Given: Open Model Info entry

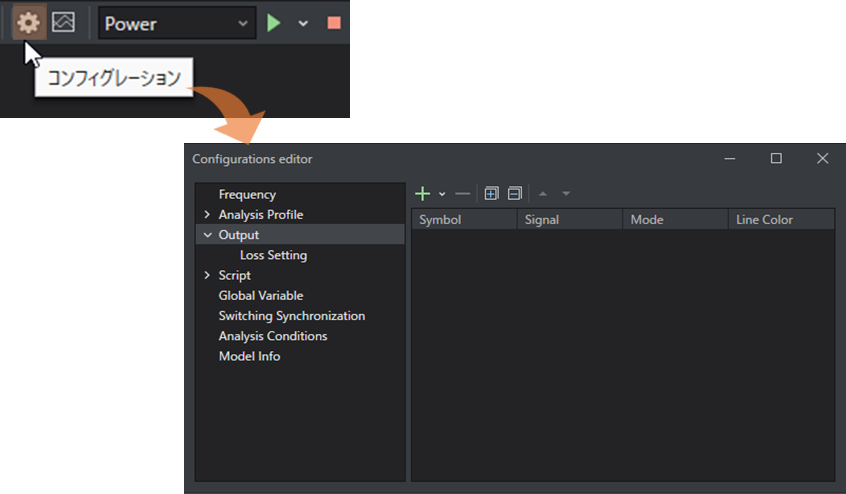Looking at the screenshot, I should [249, 356].
